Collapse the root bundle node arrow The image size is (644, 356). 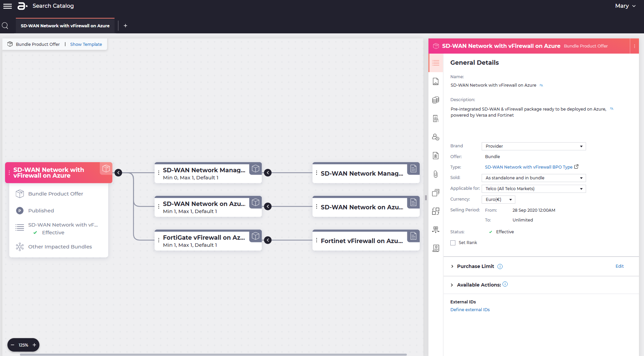pos(118,173)
